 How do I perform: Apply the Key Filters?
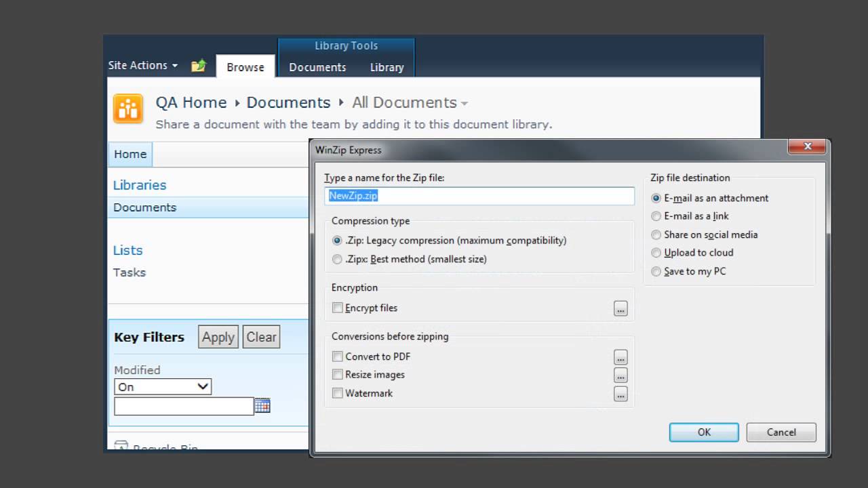(218, 338)
